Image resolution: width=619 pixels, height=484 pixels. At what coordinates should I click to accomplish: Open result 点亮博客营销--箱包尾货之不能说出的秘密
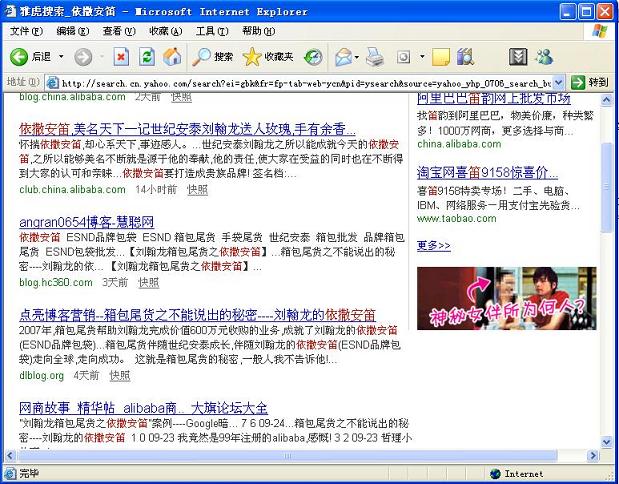[197, 315]
